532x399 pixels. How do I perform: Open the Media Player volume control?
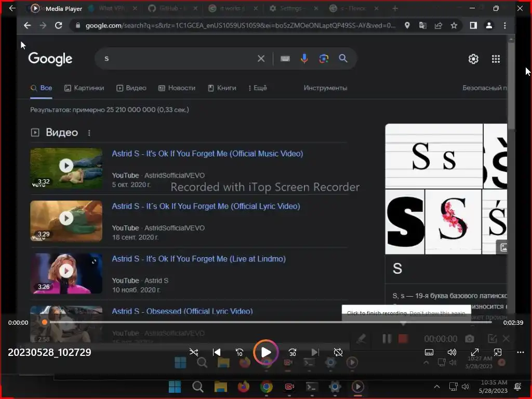(x=452, y=352)
